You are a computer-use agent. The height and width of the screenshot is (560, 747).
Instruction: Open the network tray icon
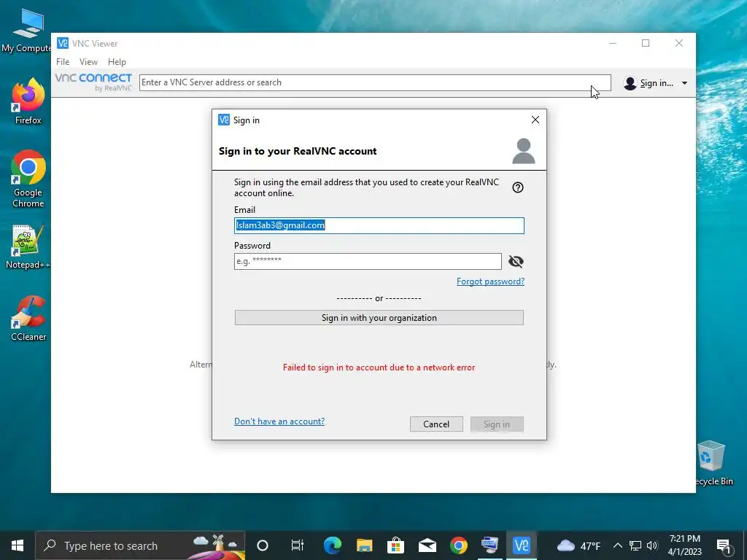point(635,545)
